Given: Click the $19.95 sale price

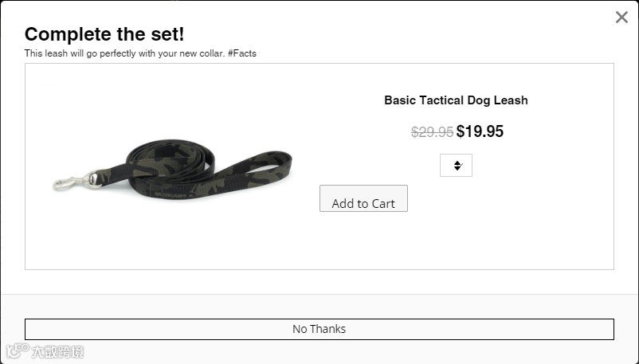Looking at the screenshot, I should [480, 131].
